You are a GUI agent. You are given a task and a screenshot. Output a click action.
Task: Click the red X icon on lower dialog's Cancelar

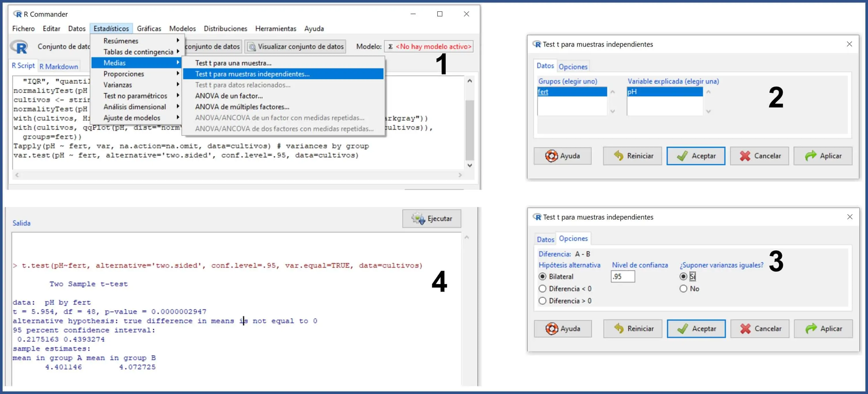pyautogui.click(x=745, y=329)
